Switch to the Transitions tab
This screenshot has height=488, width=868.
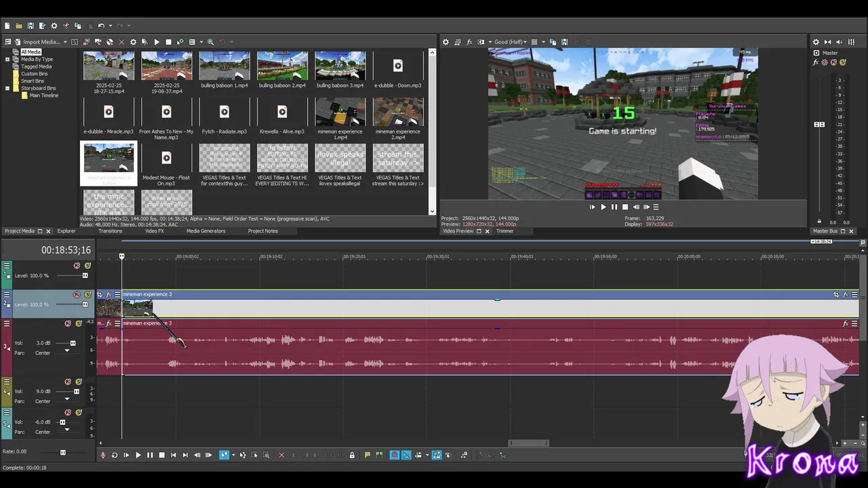pos(111,231)
